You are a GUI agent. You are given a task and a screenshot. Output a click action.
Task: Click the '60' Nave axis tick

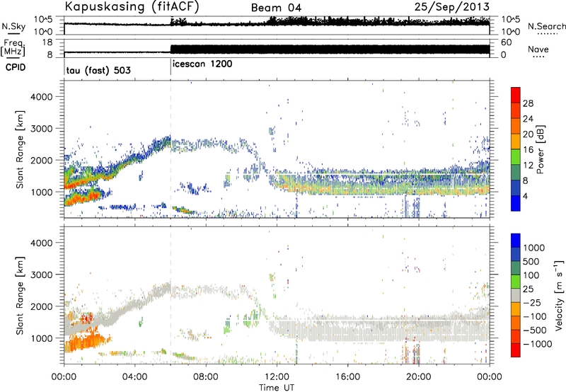coord(506,42)
